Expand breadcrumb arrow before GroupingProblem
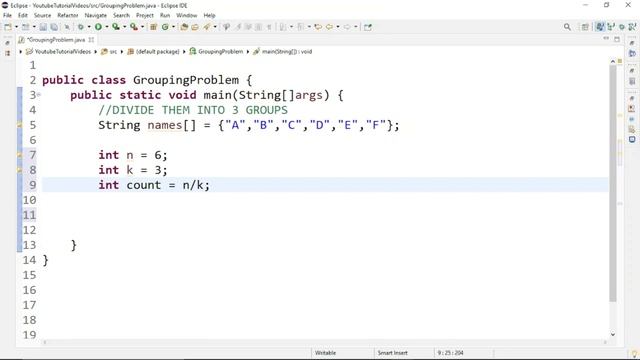 [184, 52]
